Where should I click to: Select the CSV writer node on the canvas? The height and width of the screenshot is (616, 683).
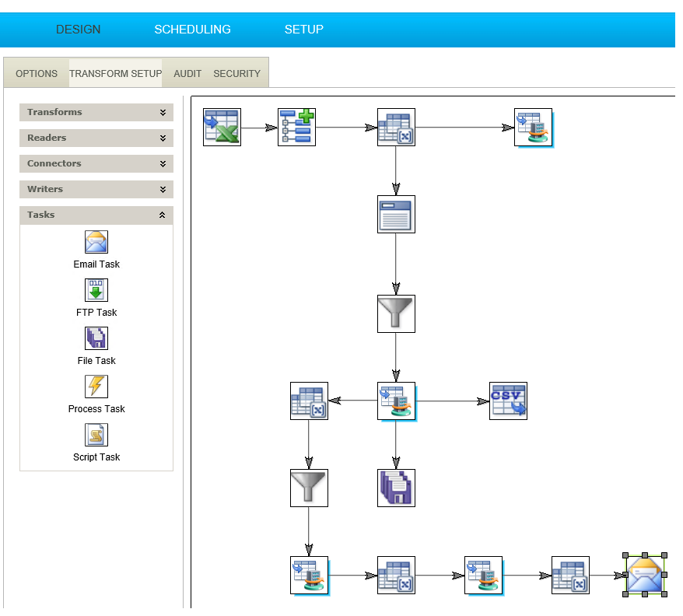tap(508, 401)
